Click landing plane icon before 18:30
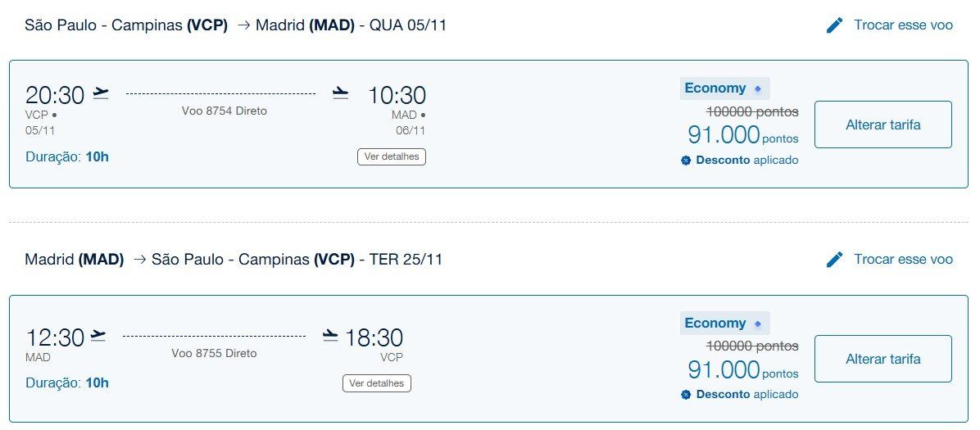The image size is (980, 430). (x=330, y=337)
